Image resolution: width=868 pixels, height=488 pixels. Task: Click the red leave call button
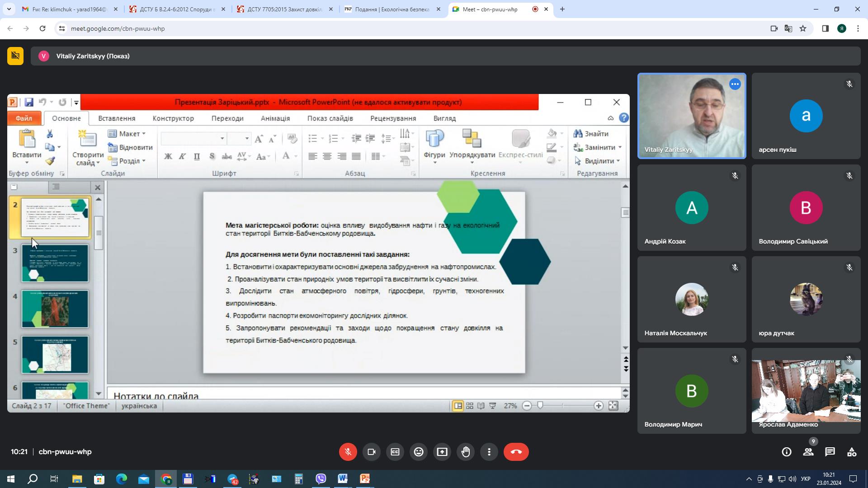coord(516,452)
